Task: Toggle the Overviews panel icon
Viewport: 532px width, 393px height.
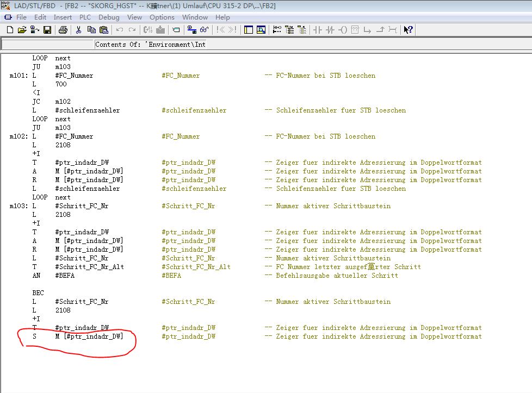Action: 249,30
